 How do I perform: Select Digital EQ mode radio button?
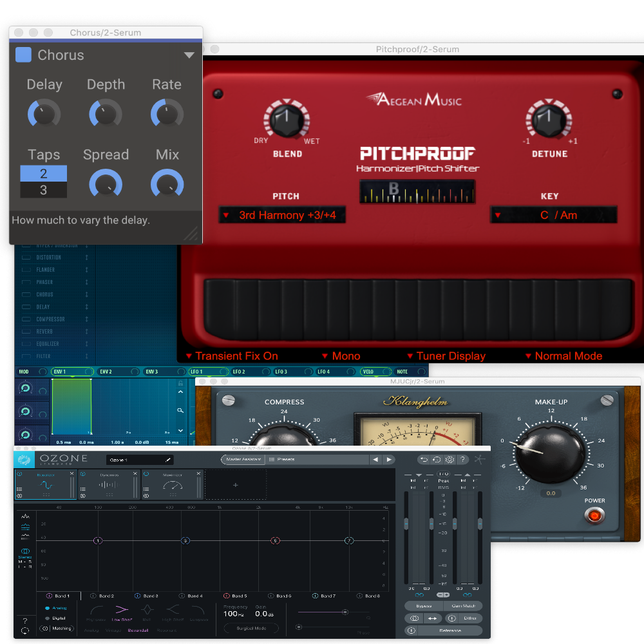tap(48, 618)
